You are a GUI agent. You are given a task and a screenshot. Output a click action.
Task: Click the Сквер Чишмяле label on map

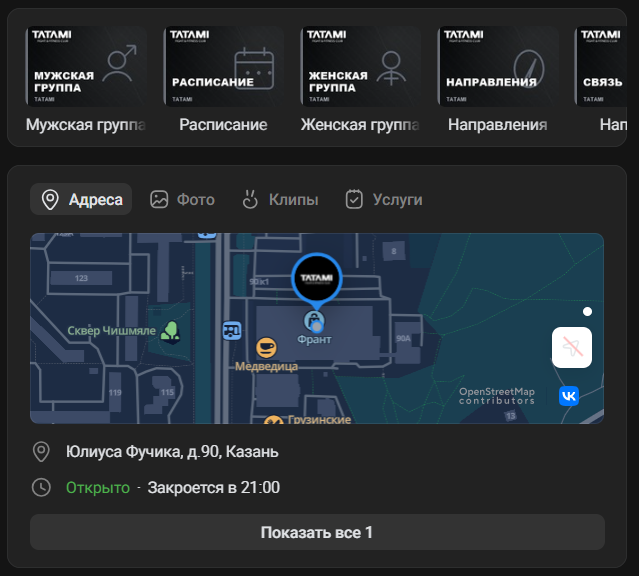tap(111, 331)
